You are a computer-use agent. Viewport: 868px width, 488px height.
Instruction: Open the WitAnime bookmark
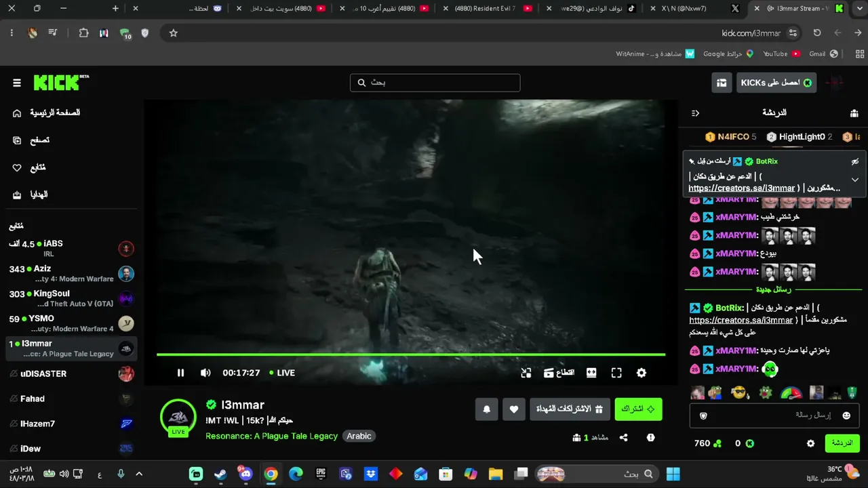pos(655,54)
